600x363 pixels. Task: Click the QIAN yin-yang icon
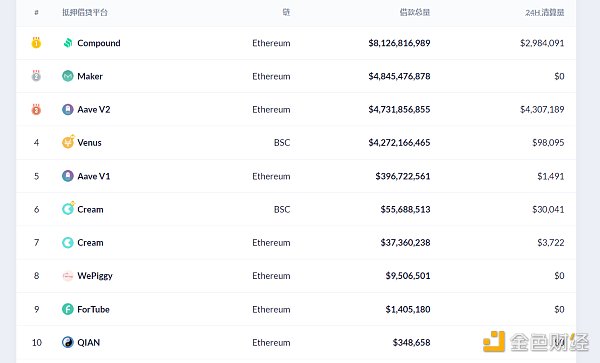click(68, 342)
